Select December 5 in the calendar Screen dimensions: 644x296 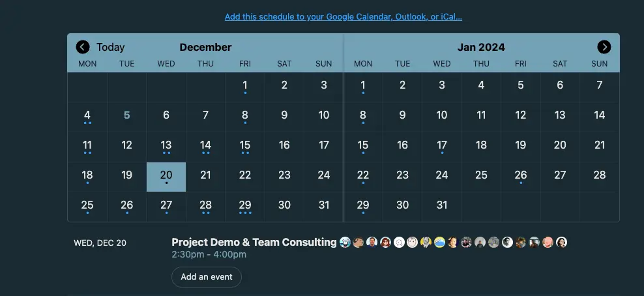(x=127, y=117)
